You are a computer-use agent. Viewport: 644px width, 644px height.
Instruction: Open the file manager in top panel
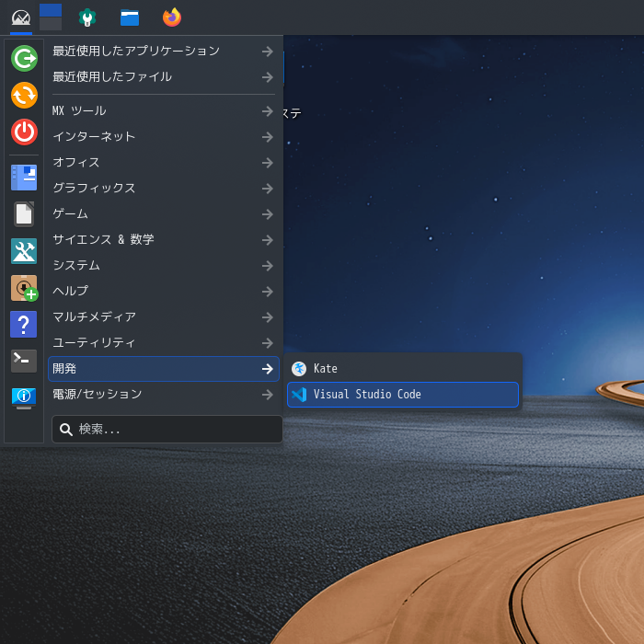coord(130,17)
